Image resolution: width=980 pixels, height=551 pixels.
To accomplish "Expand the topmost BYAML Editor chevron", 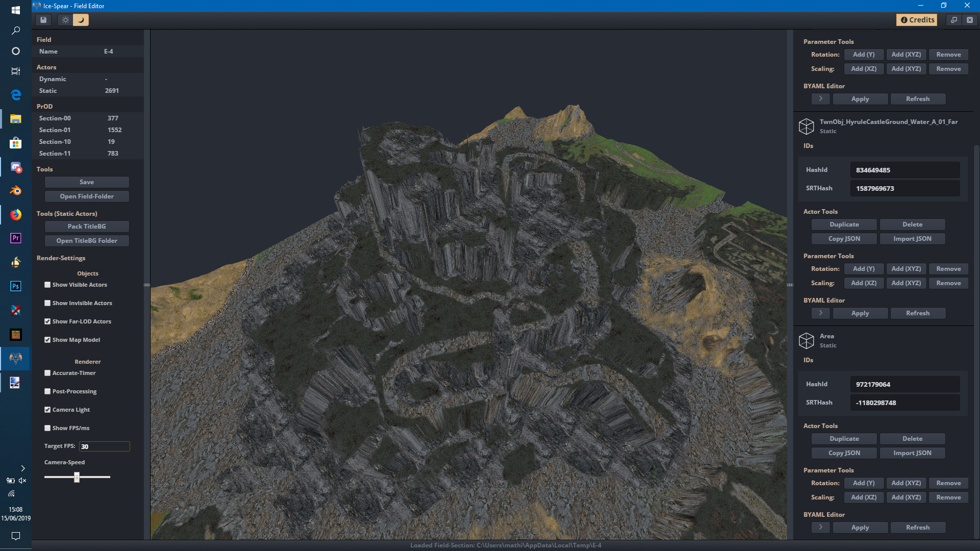I will click(x=820, y=98).
